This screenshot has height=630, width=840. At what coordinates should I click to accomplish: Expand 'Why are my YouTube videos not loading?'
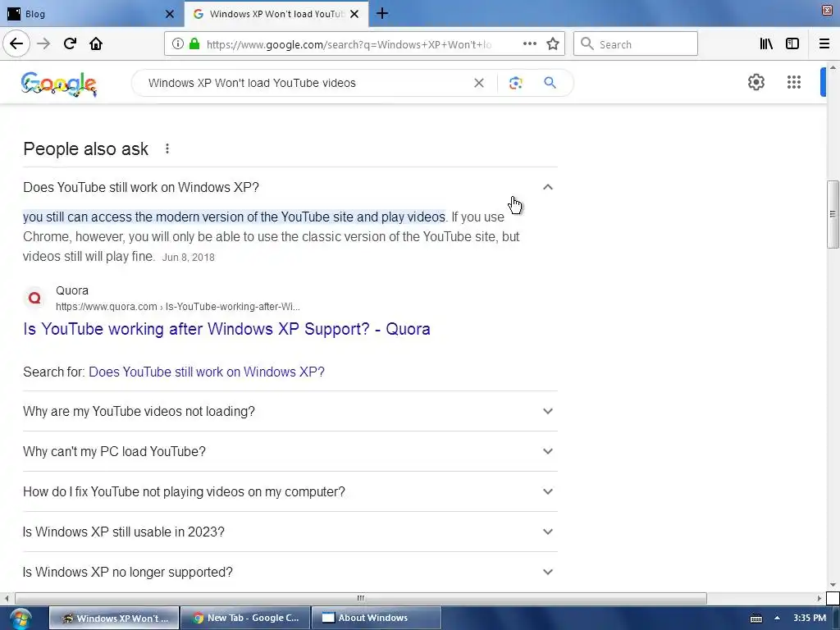290,411
